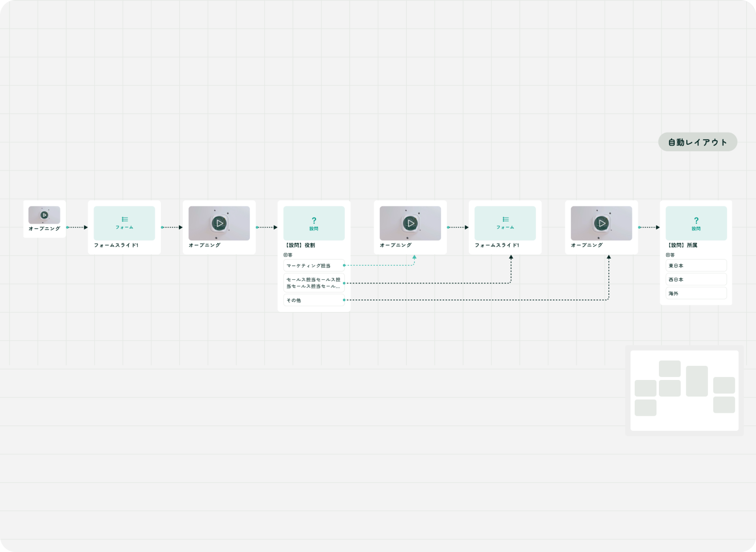The height and width of the screenshot is (552, 756).
Task: Click the 【設問】役割 node title
Action: click(300, 245)
